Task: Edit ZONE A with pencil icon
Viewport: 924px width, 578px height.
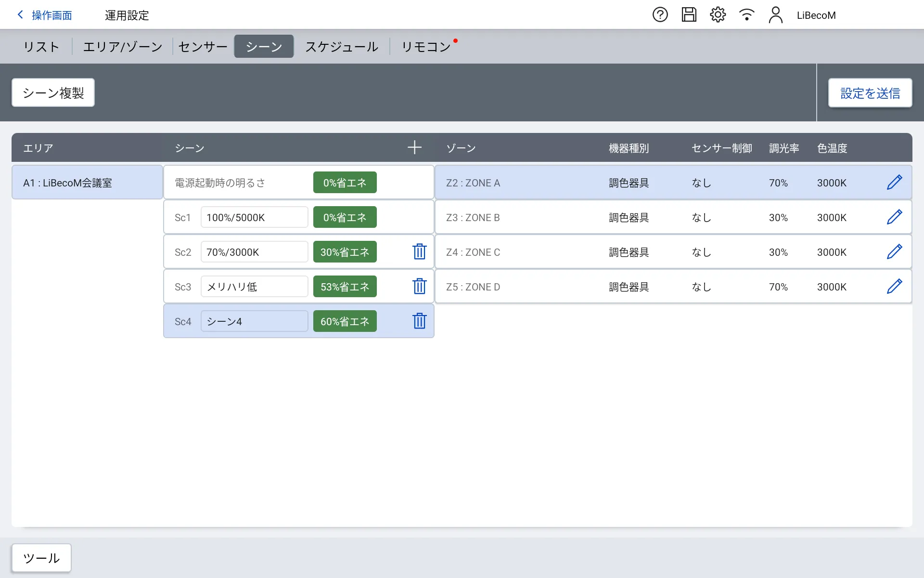Action: coord(894,183)
